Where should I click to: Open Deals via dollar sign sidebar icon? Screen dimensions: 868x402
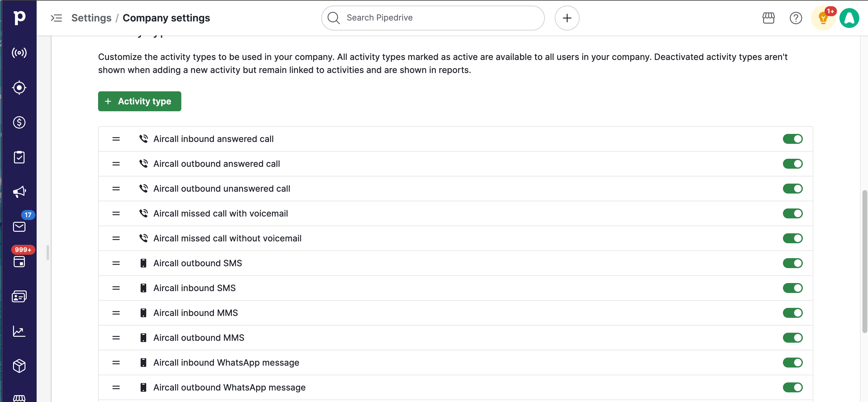click(x=19, y=122)
